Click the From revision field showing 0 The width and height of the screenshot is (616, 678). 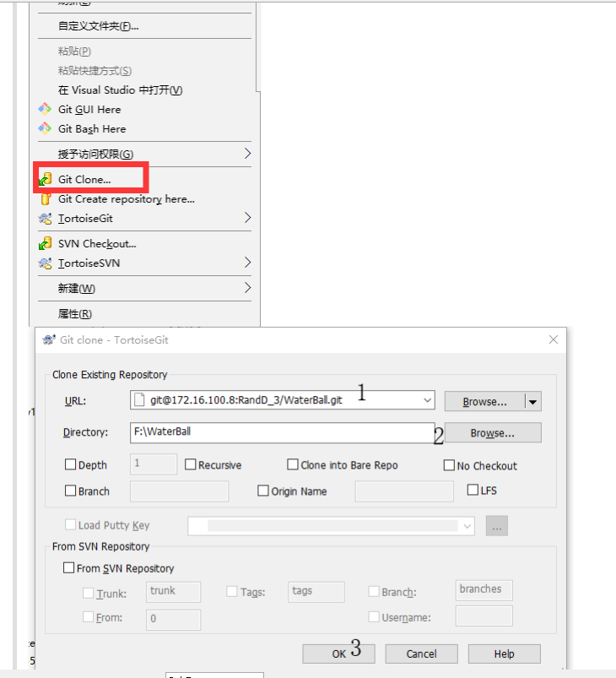click(173, 620)
